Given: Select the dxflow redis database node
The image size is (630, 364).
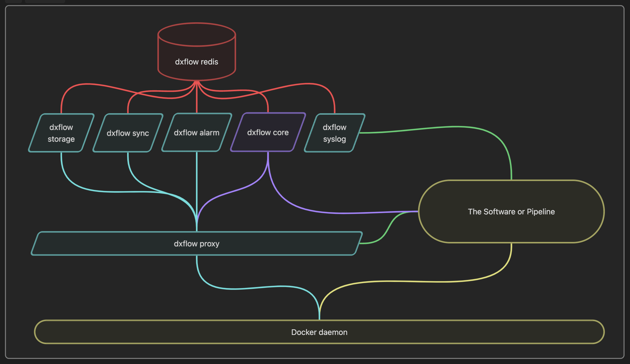Looking at the screenshot, I should pyautogui.click(x=197, y=52).
